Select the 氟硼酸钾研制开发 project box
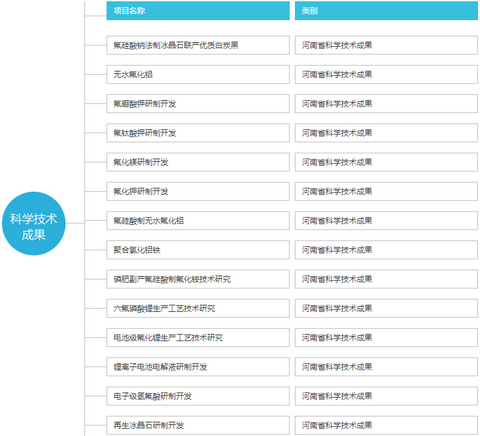The width and height of the screenshot is (480, 436). [198, 104]
